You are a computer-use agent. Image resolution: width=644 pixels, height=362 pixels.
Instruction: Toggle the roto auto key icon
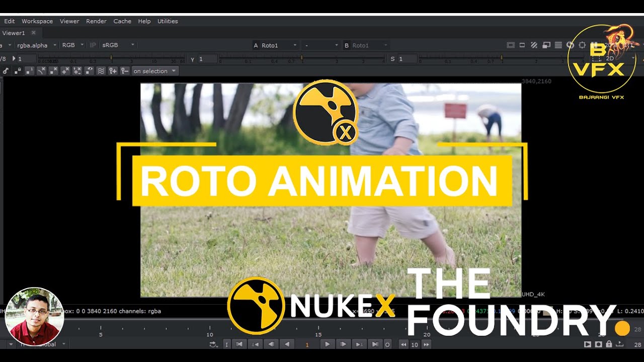(x=6, y=71)
